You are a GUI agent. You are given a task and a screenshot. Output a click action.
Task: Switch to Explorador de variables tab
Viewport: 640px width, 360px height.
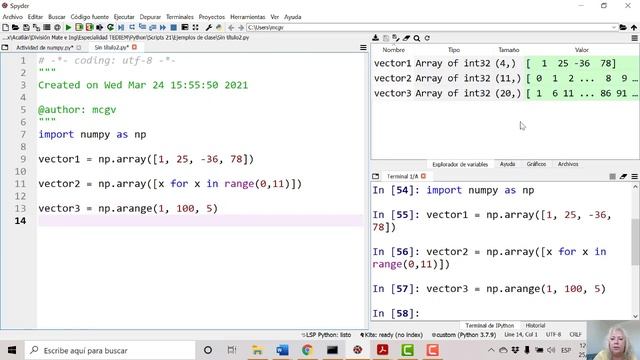pos(460,164)
